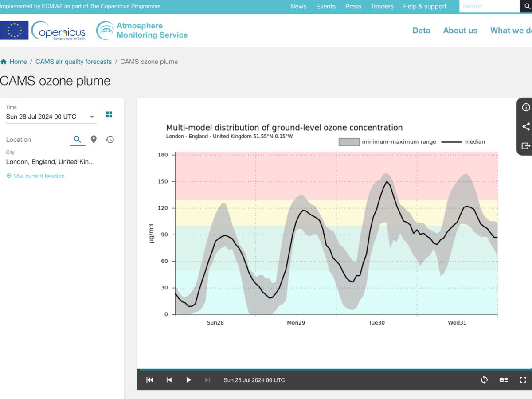The image size is (532, 399).
Task: Click the Tue30 axis label on chart
Action: coord(376,323)
